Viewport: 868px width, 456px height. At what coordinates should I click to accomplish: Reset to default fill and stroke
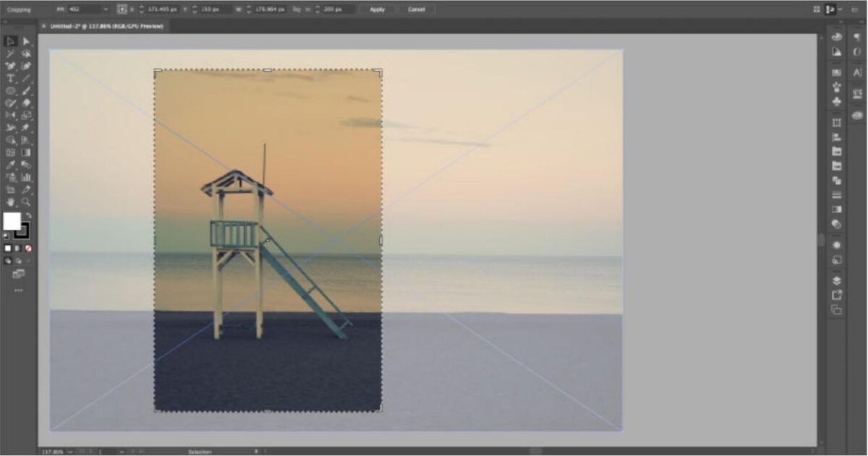click(7, 235)
